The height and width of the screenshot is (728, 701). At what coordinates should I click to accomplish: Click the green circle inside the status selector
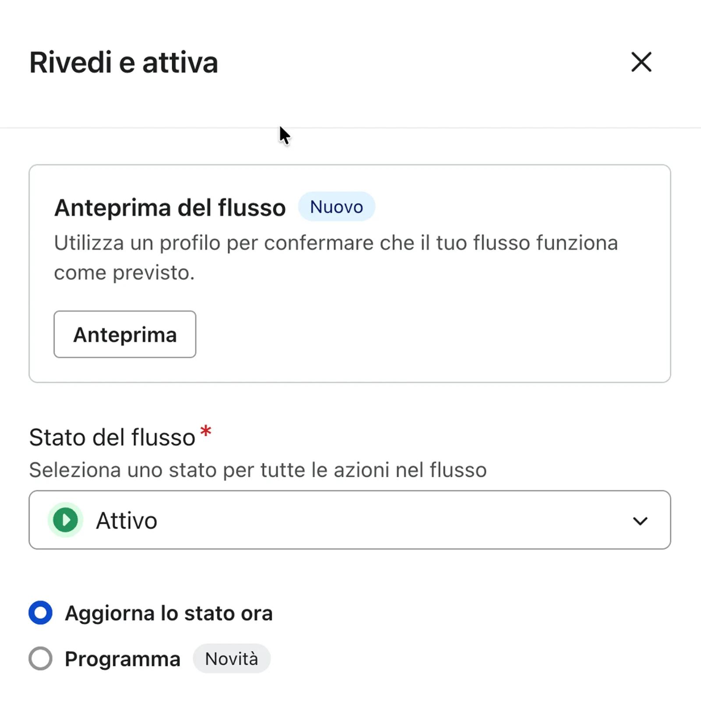(x=65, y=520)
